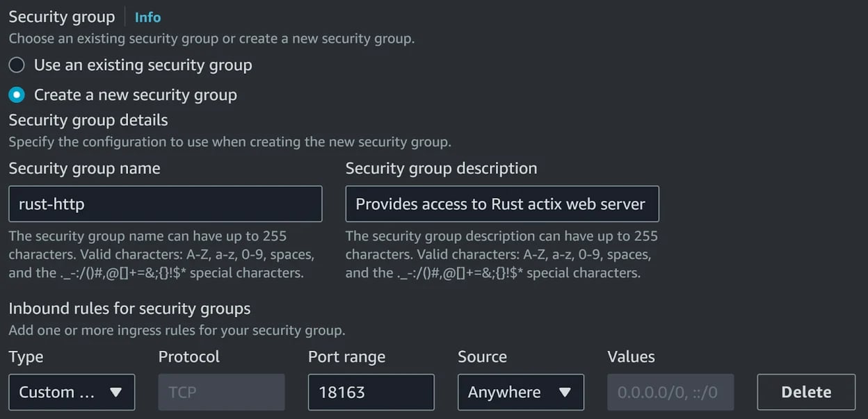Open the Source dropdown set to Anywhere
The width and height of the screenshot is (868, 419).
point(520,392)
